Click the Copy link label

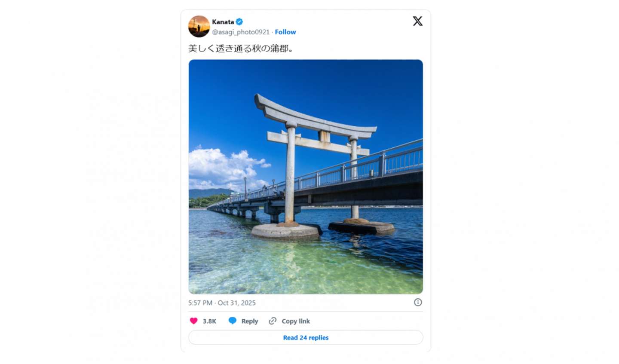click(295, 321)
